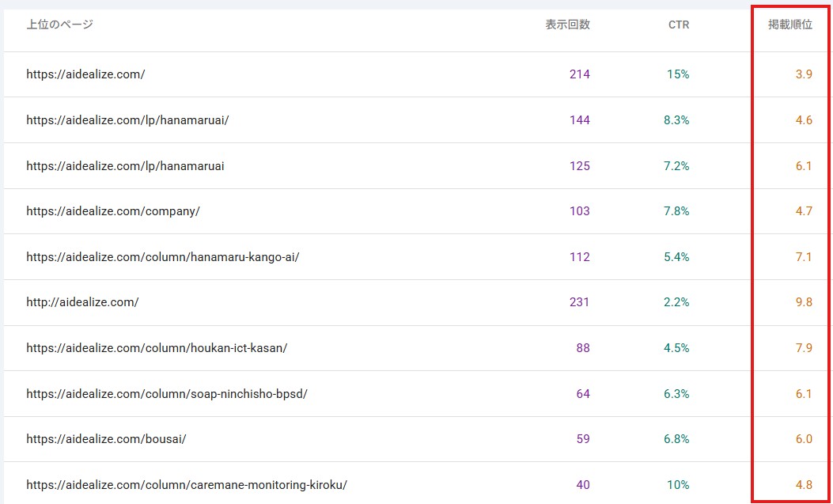Click the impressions value 64
Screen dimensions: 833x504
point(583,393)
